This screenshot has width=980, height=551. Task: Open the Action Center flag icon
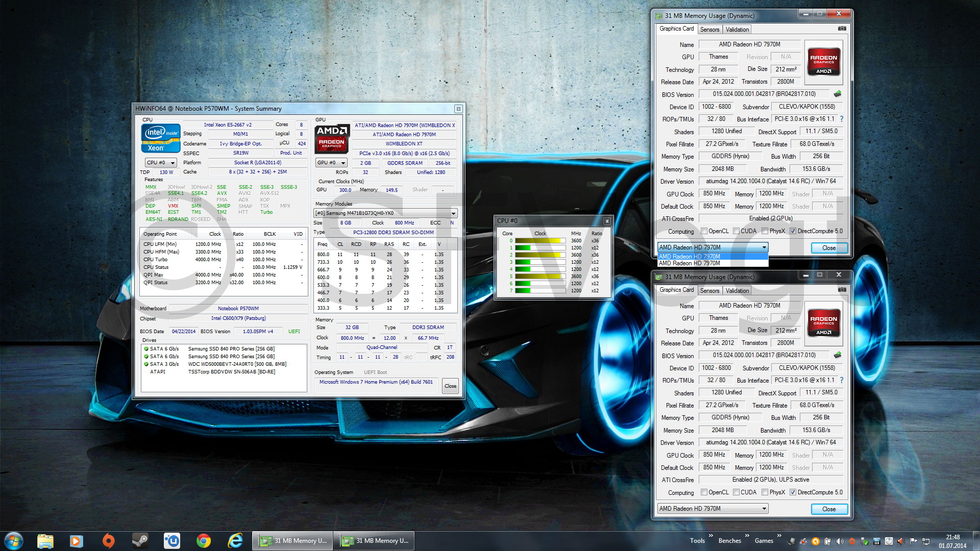(x=913, y=541)
